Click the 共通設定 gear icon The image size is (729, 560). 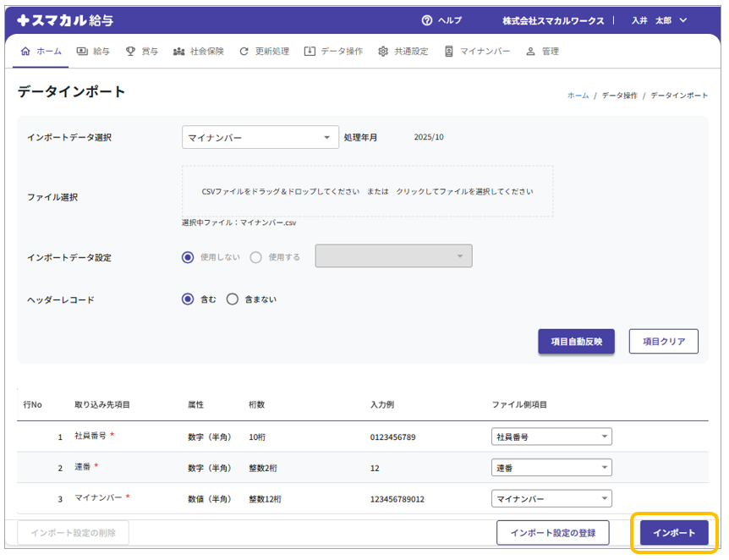tap(383, 52)
